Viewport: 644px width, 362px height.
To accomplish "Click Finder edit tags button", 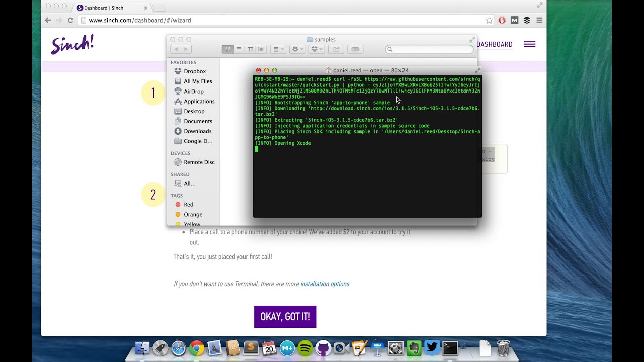I will [355, 49].
